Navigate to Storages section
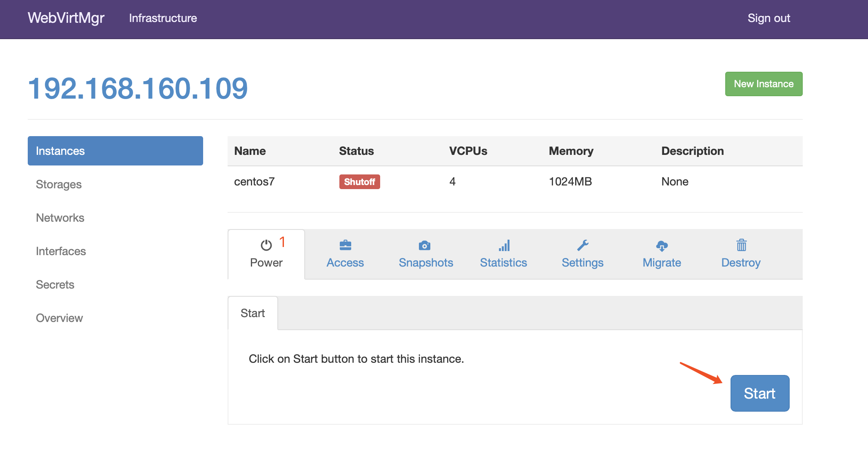The image size is (868, 463). pyautogui.click(x=58, y=184)
